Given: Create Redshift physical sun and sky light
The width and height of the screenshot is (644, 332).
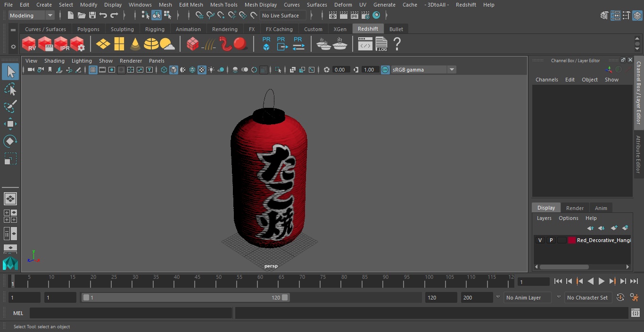Looking at the screenshot, I should [x=167, y=44].
